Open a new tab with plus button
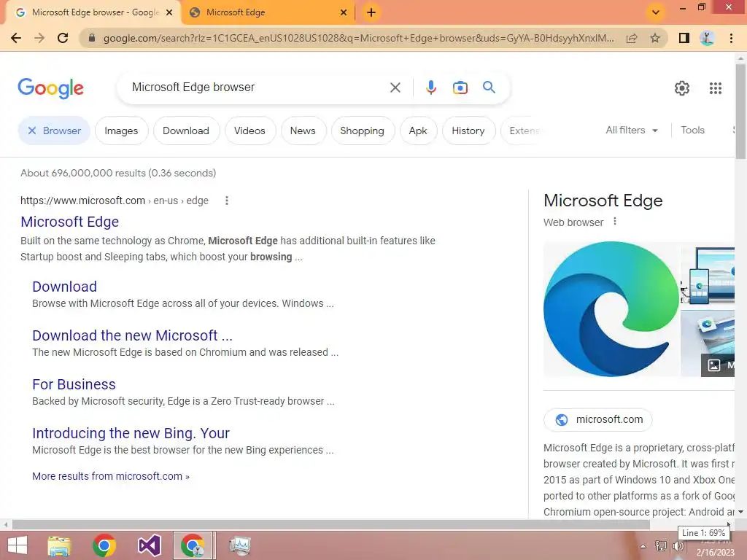 (371, 12)
